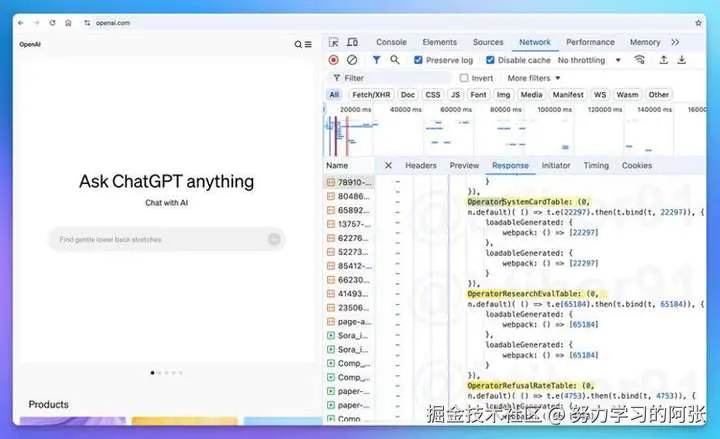Filter requests by Img
This screenshot has width=720, height=439.
(503, 95)
